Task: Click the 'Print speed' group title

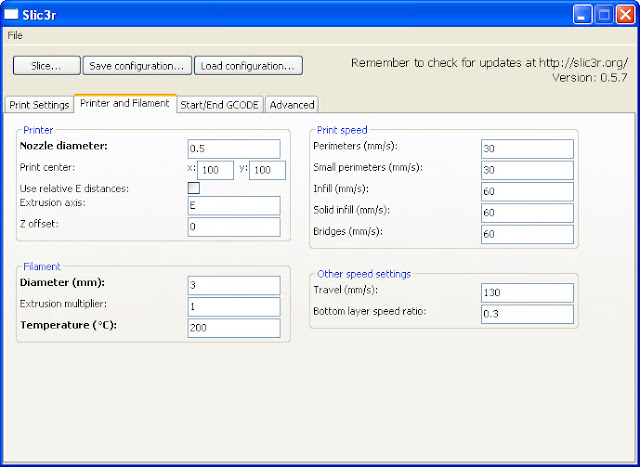Action: pos(342,130)
